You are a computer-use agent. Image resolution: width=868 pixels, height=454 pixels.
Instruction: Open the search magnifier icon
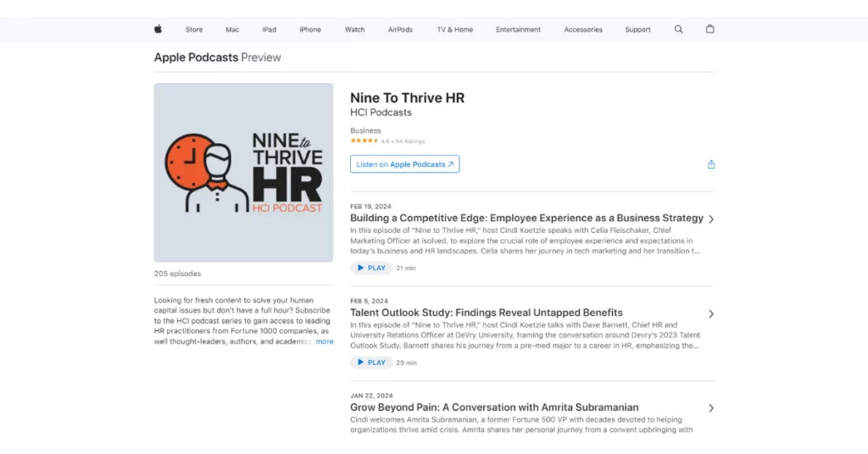678,30
